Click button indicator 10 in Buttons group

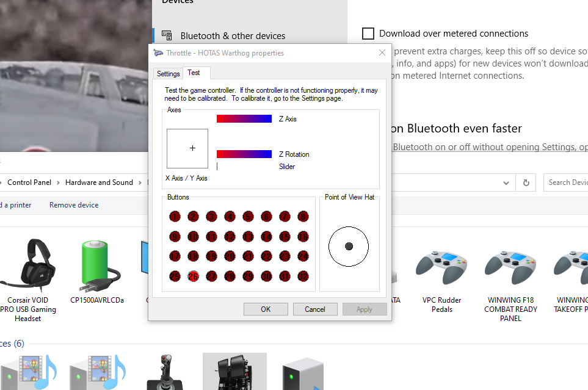[x=193, y=237]
